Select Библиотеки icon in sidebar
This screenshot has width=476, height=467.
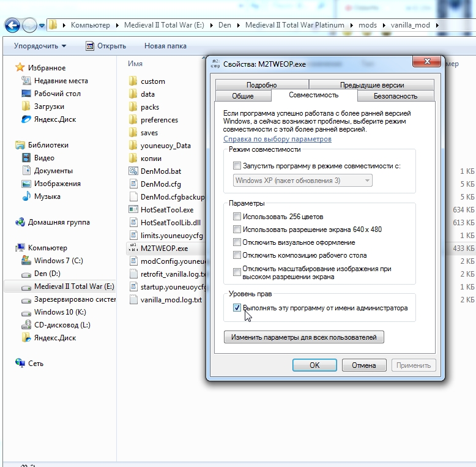[20, 145]
